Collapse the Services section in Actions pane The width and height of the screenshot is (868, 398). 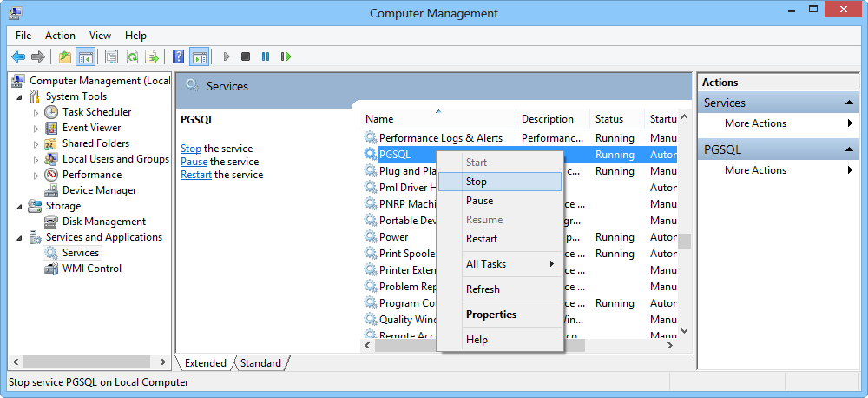(852, 103)
